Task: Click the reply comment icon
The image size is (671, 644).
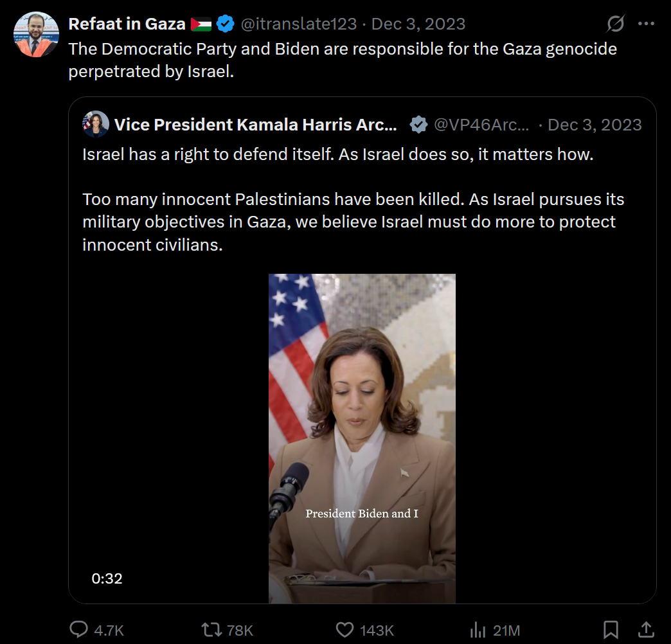Action: (x=78, y=630)
